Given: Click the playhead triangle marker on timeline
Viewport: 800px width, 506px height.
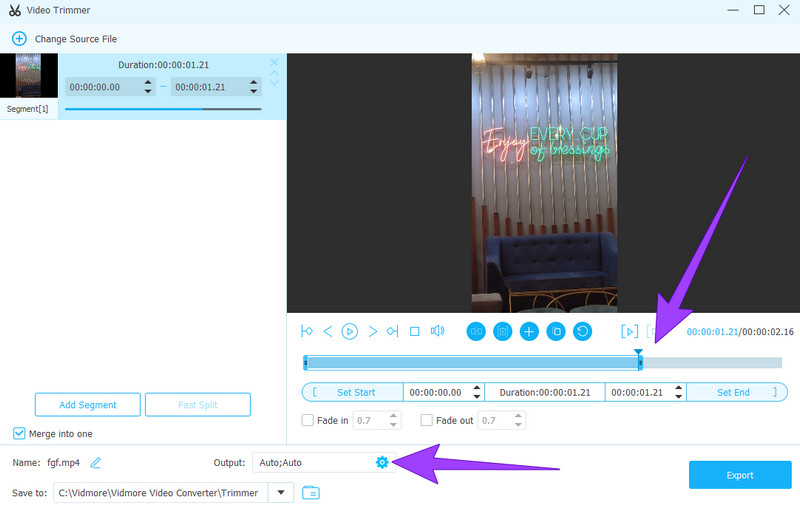Looking at the screenshot, I should click(638, 351).
